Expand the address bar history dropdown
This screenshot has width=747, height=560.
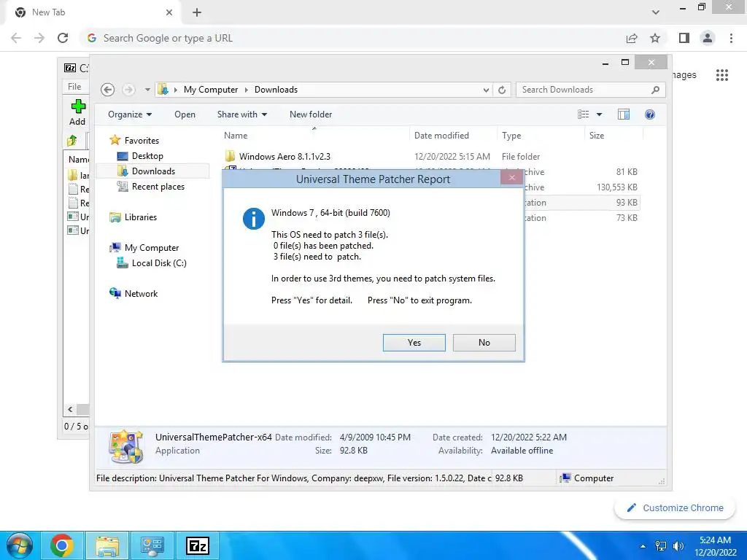(x=486, y=90)
